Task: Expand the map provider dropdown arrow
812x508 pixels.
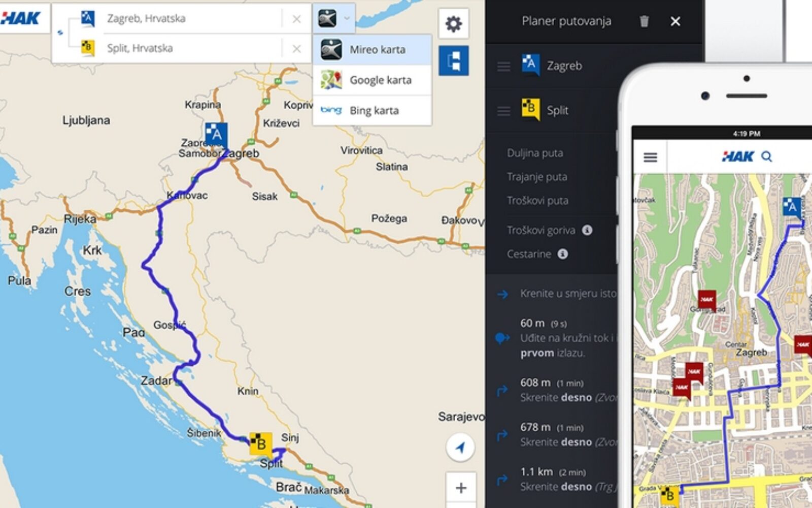Action: (347, 19)
